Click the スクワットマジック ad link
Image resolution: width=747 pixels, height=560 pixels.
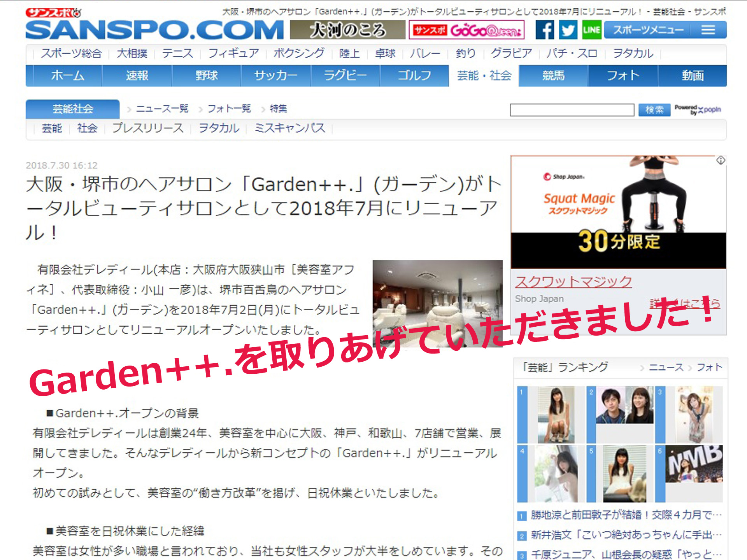point(573,282)
